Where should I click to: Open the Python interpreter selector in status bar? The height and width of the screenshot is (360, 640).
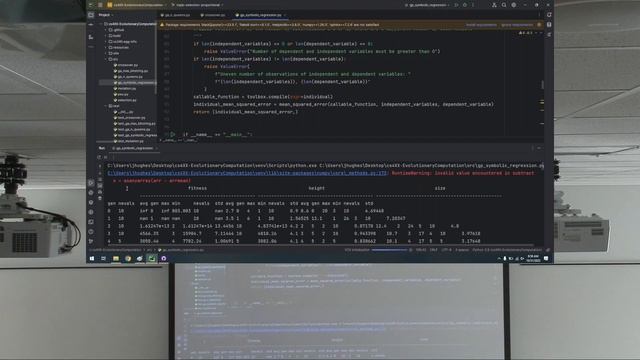507,250
